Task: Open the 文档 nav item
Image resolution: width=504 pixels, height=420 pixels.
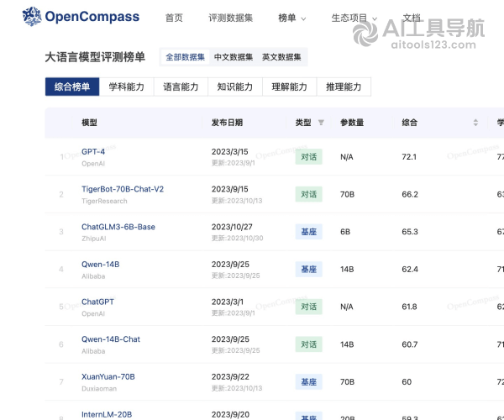Action: pyautogui.click(x=412, y=18)
